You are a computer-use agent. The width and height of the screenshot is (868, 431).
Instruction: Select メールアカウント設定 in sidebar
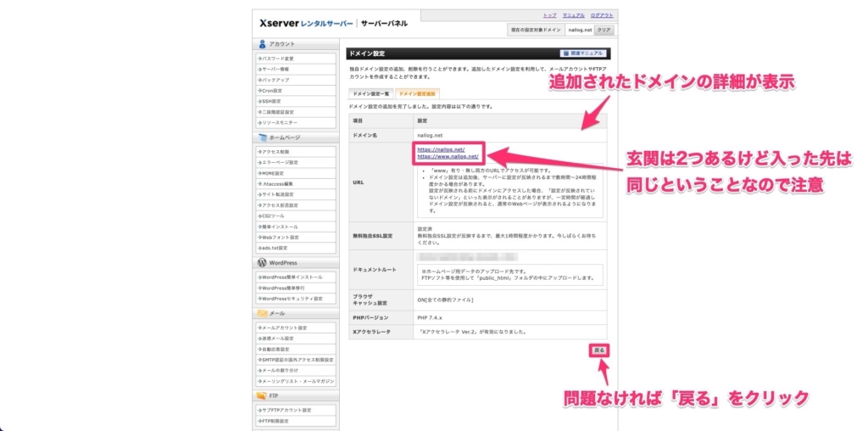coord(286,327)
